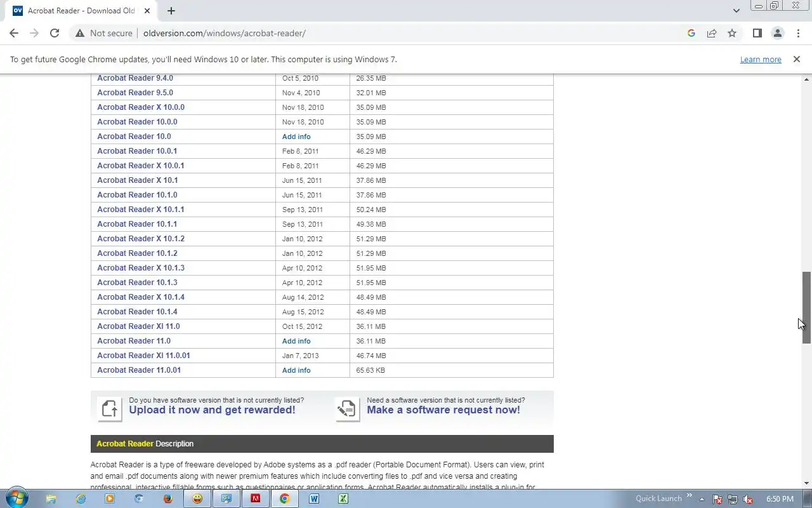This screenshot has width=812, height=508.
Task: Click the Google icon in address bar
Action: click(x=691, y=33)
